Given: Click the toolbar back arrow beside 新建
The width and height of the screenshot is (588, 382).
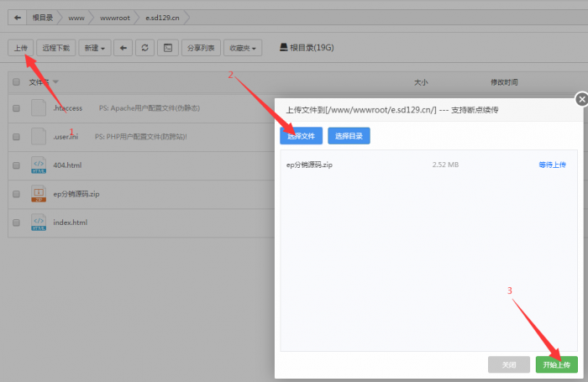Looking at the screenshot, I should point(124,48).
